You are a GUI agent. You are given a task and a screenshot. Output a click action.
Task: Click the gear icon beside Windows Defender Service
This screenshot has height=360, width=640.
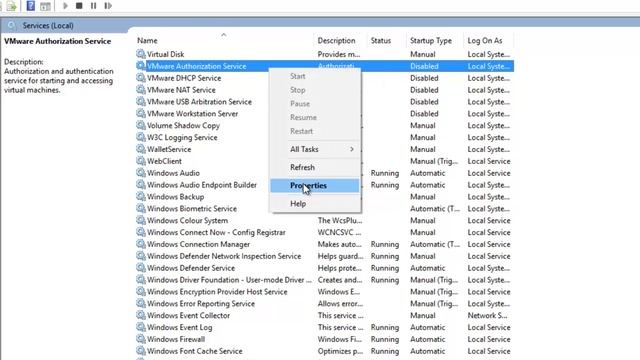pyautogui.click(x=141, y=267)
